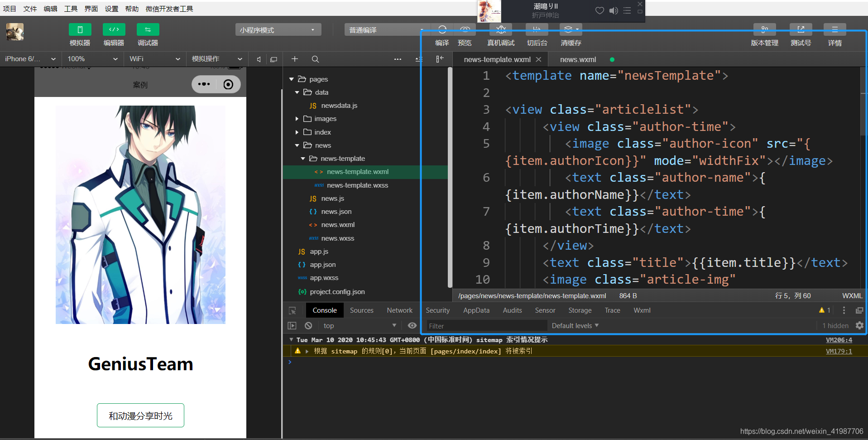Open the top context selector
The image size is (868, 440).
point(360,326)
